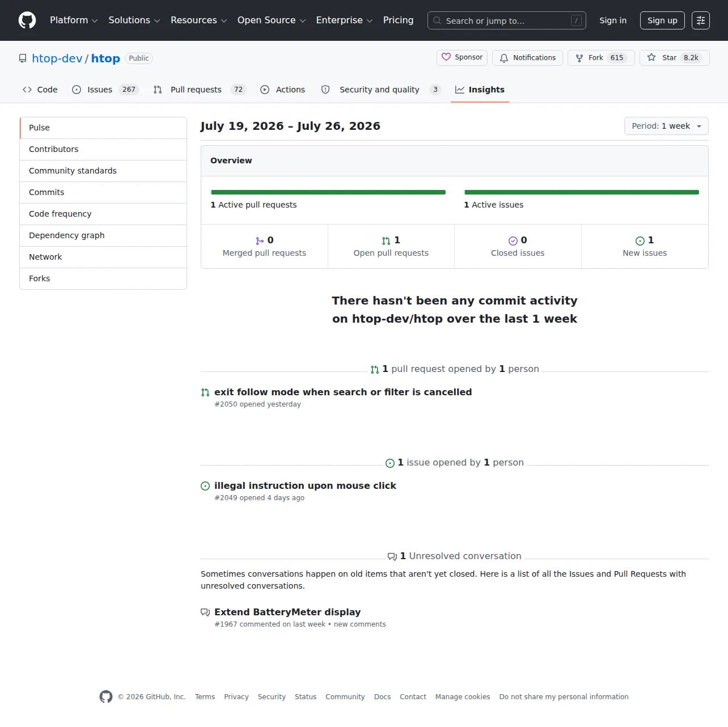Open the Period: 1 week dropdown
Image resolution: width=728 pixels, height=727 pixels.
[666, 126]
